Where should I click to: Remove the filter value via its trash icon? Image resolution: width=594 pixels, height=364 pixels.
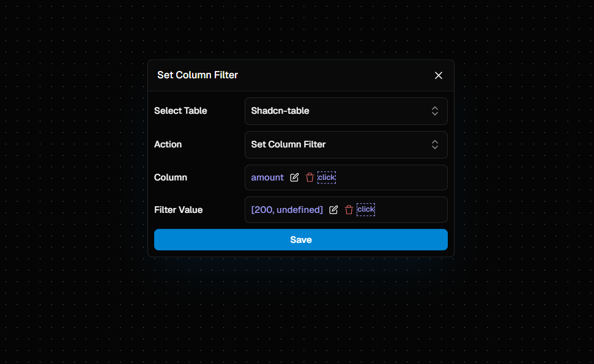click(x=349, y=209)
